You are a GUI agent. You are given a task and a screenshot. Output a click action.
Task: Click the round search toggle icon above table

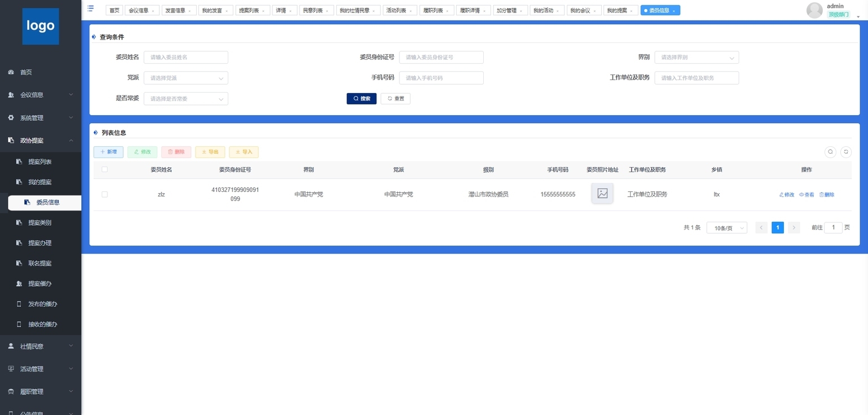point(830,151)
